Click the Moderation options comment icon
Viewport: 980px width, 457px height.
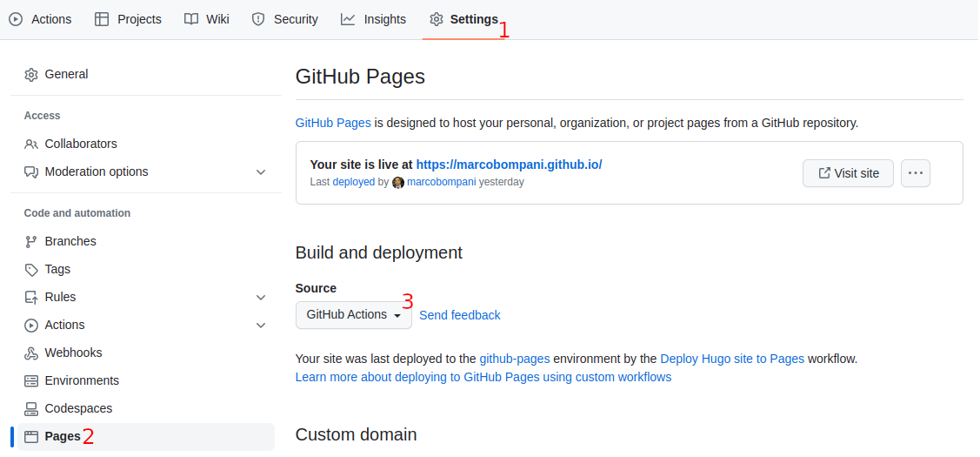[x=31, y=171]
